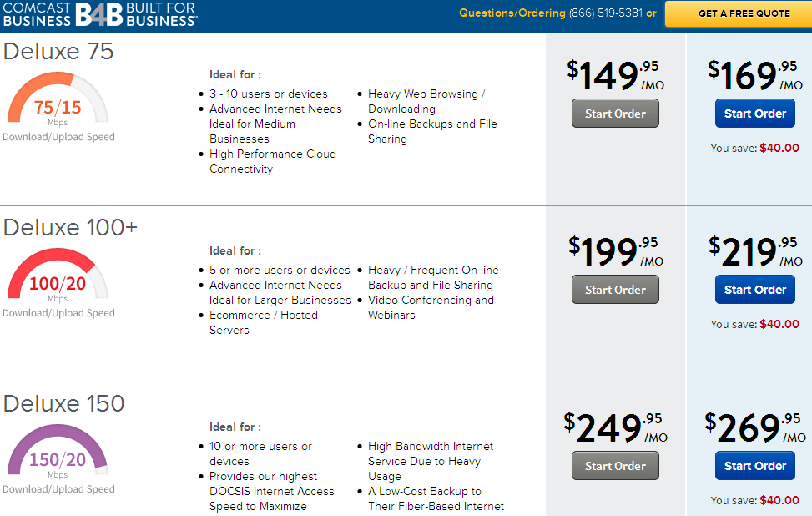
Task: Select the Deluxe 75 plan heading
Action: (x=58, y=51)
